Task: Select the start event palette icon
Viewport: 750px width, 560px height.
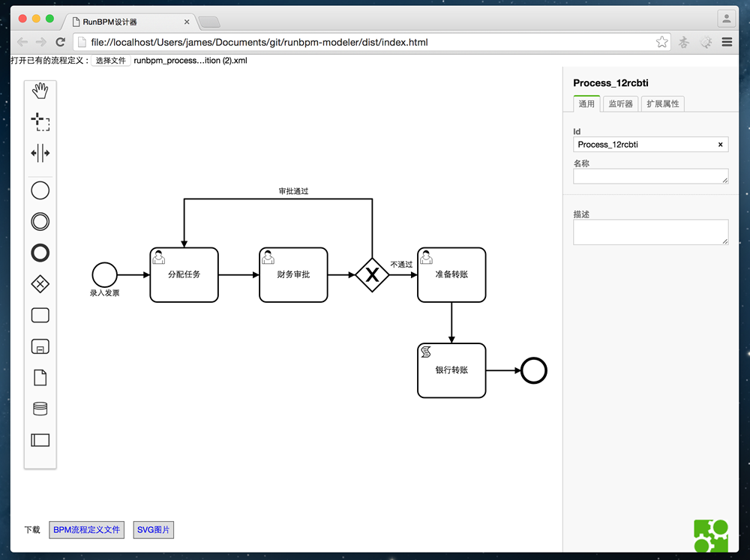Action: tap(40, 190)
